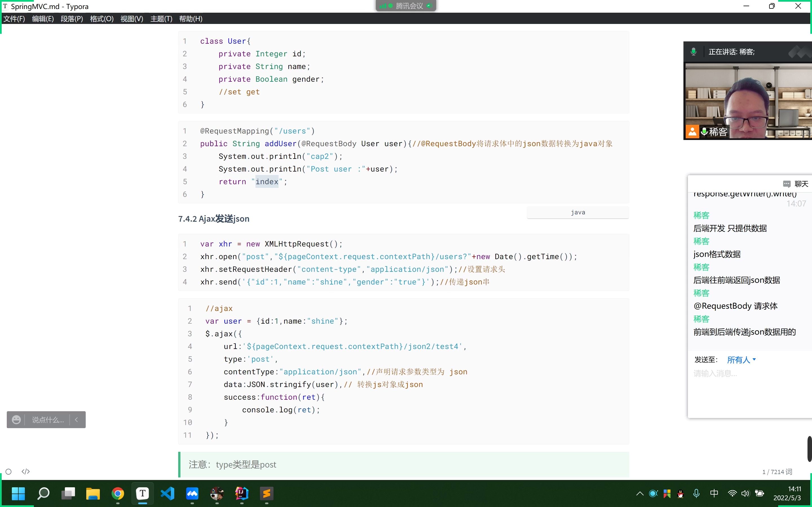Viewport: 812px width, 507px height.
Task: Click the "说点什么..." input box
Action: coord(48,419)
